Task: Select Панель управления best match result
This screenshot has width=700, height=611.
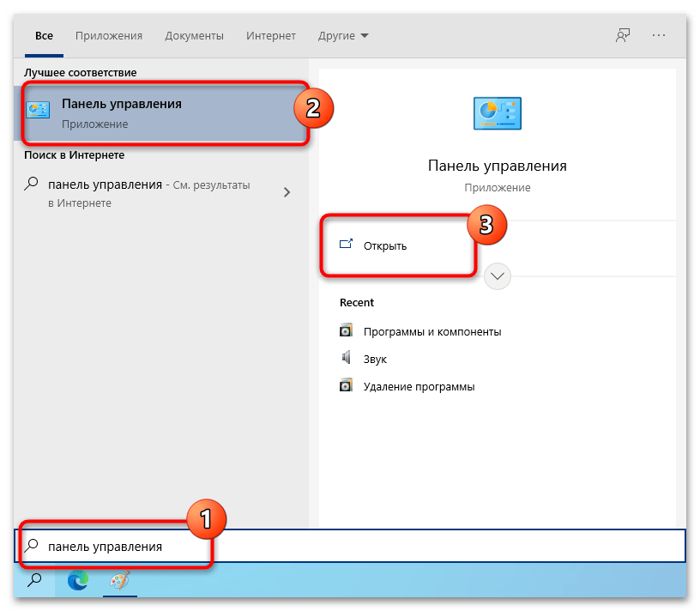Action: (x=161, y=113)
